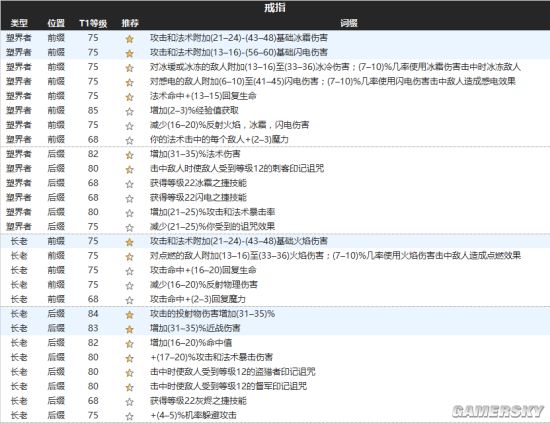Click the level value 83
The height and width of the screenshot is (423, 550).
click(x=93, y=328)
